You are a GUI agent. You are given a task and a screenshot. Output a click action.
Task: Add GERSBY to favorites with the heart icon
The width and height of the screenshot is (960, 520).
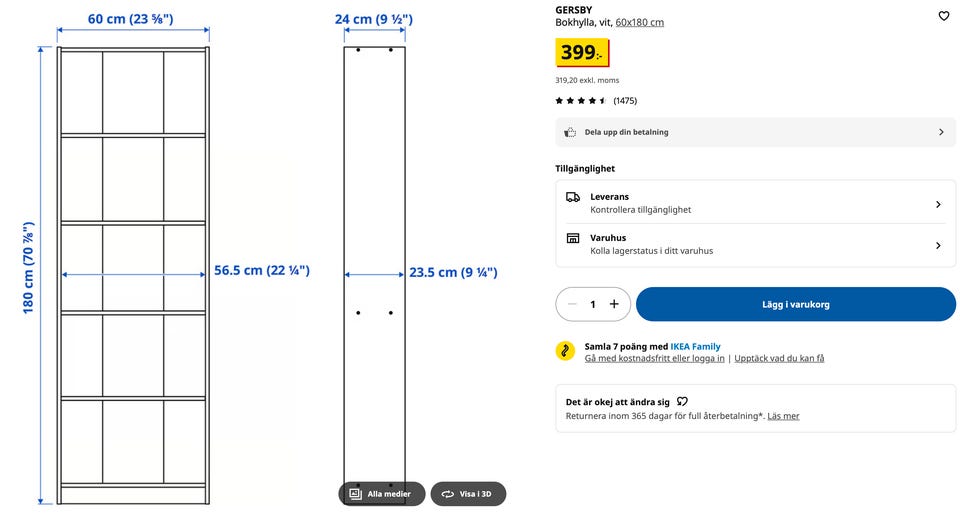[x=943, y=16]
